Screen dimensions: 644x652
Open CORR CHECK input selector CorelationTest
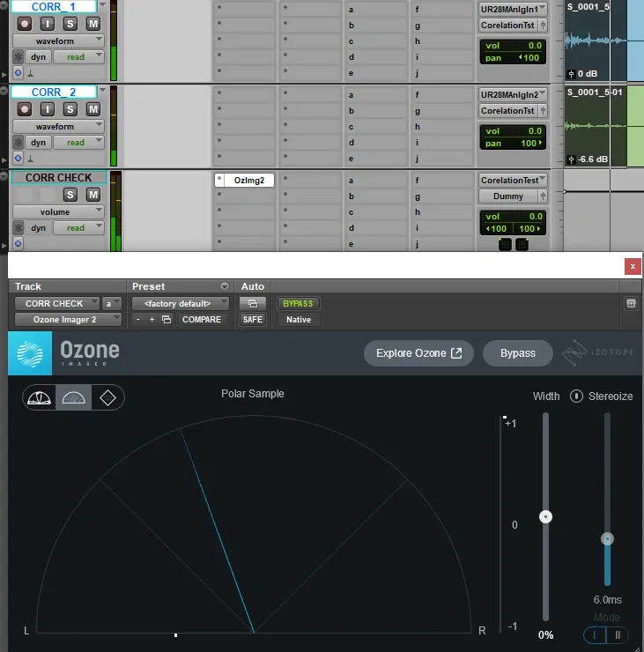(x=513, y=180)
